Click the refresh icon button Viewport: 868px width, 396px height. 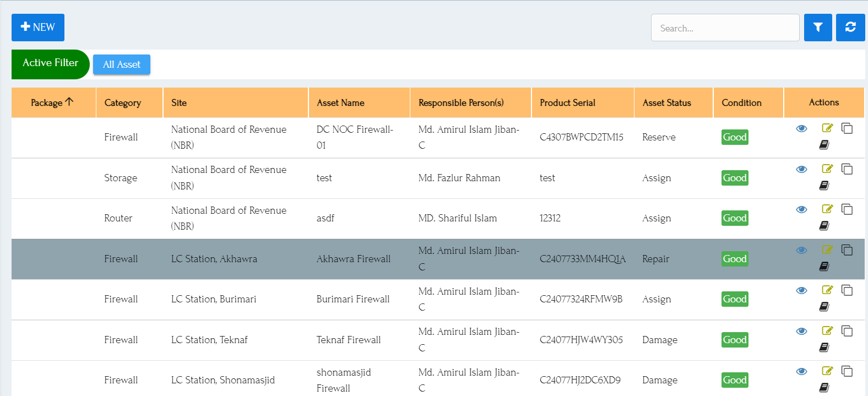850,28
